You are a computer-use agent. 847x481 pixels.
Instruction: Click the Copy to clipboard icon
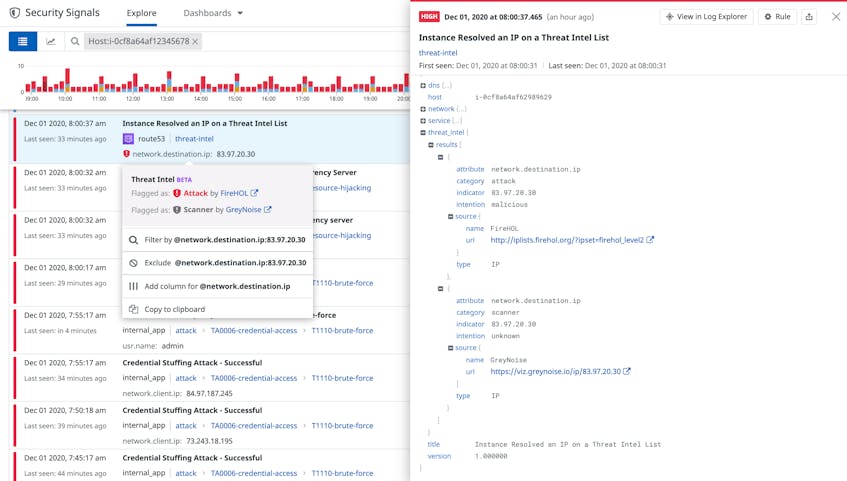133,309
